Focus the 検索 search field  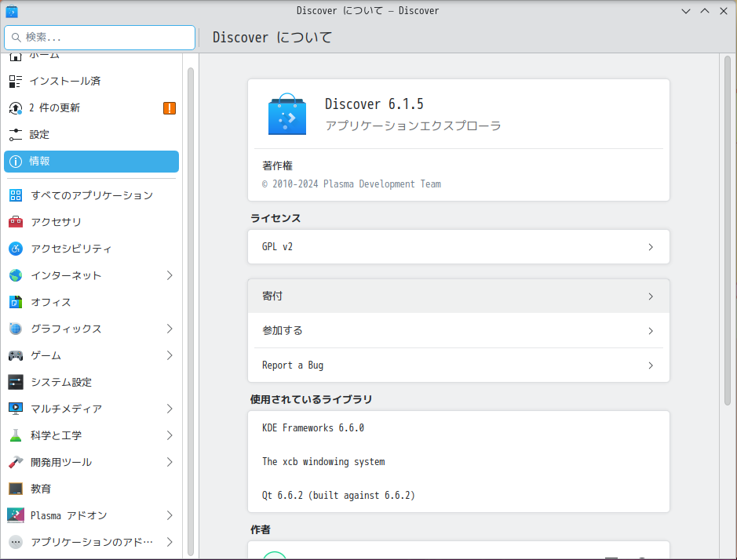point(100,38)
